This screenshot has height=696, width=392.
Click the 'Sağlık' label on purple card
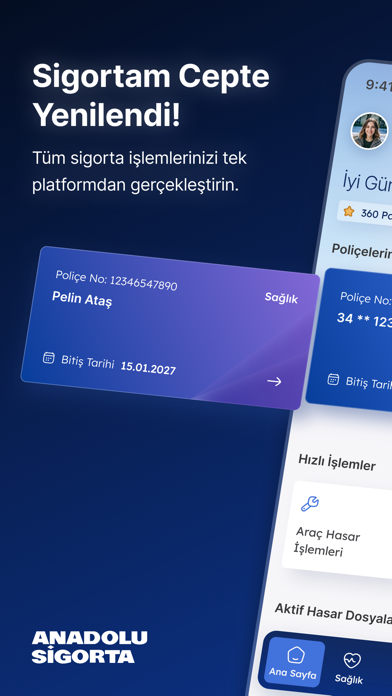[281, 298]
